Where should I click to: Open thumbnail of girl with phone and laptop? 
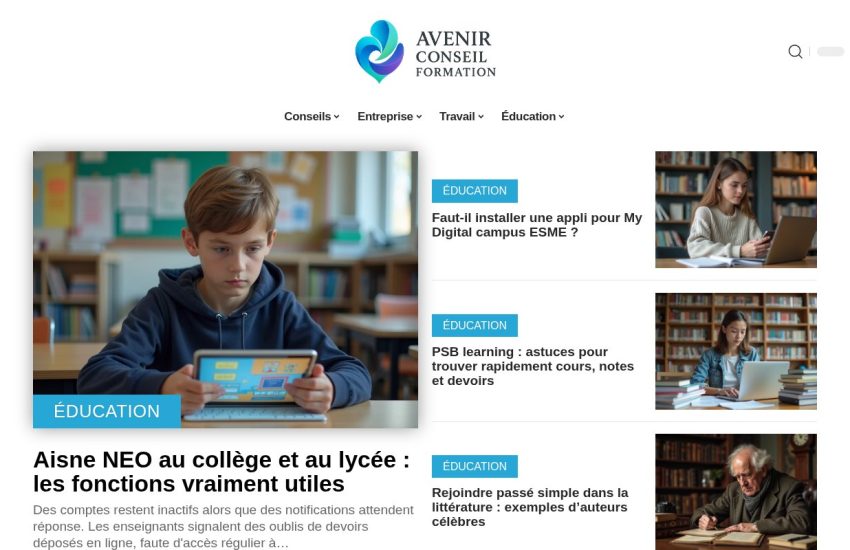(x=736, y=209)
